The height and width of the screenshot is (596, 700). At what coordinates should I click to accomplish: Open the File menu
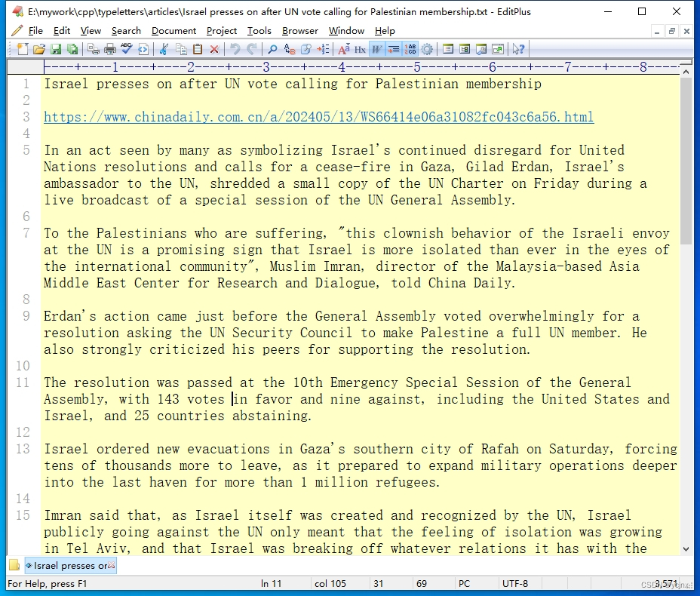35,31
